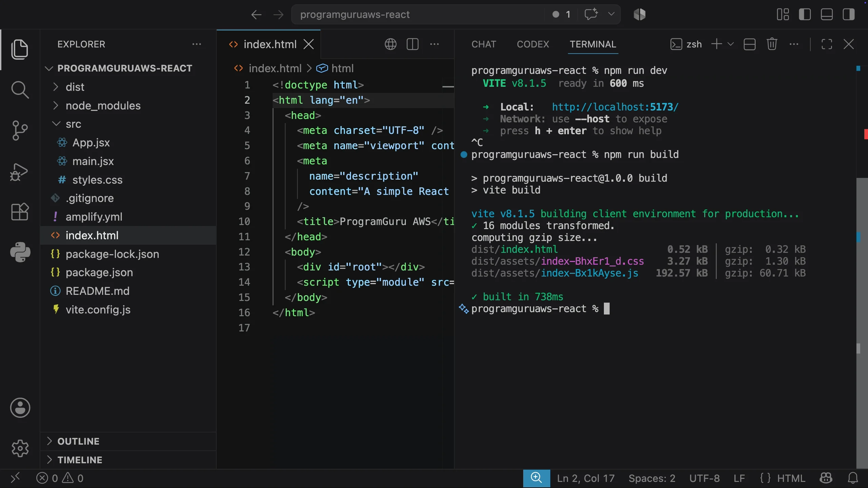Image resolution: width=868 pixels, height=488 pixels.
Task: Switch to the CHAT tab
Action: coord(484,44)
